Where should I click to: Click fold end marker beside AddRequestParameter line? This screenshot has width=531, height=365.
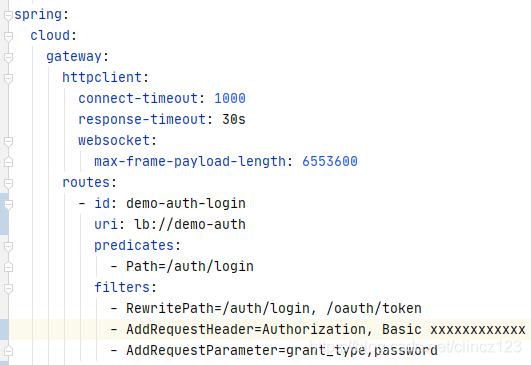[x=8, y=351]
